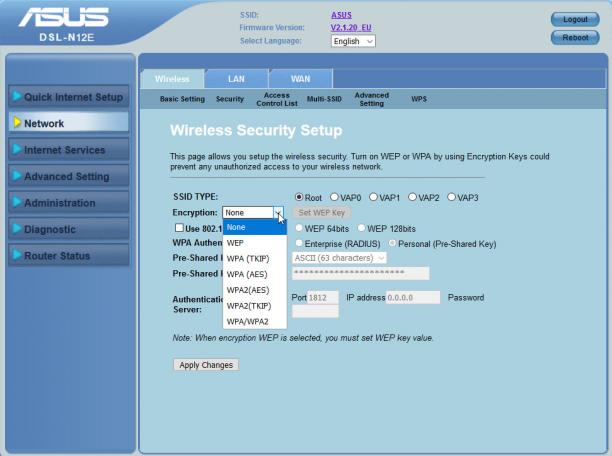Click the arrow icon beside Advanced Setting
This screenshot has width=612, height=456.
click(17, 176)
